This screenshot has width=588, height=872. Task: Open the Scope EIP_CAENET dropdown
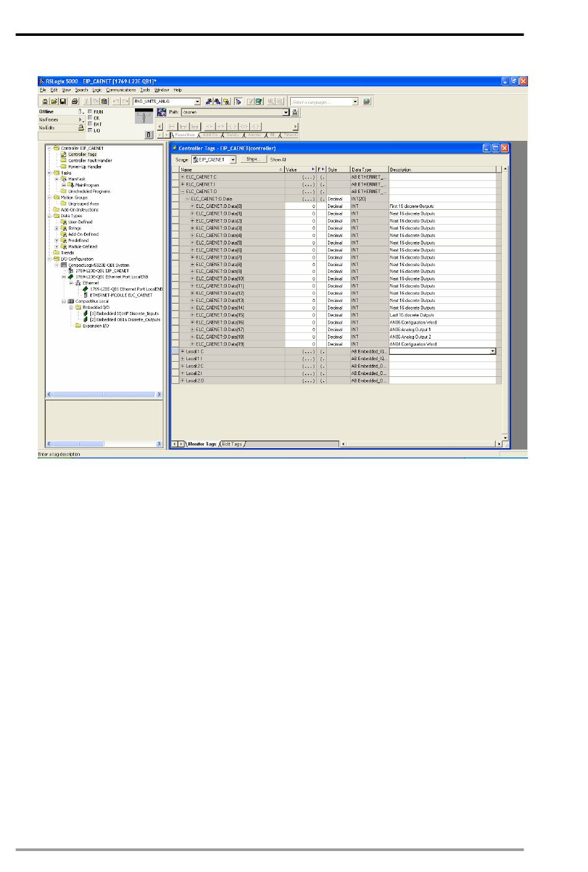click(x=233, y=160)
